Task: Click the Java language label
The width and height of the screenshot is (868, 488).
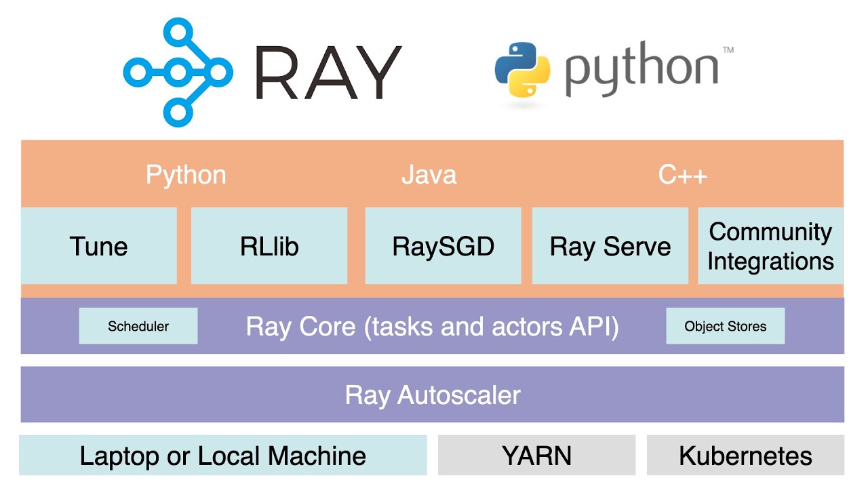Action: (x=429, y=175)
